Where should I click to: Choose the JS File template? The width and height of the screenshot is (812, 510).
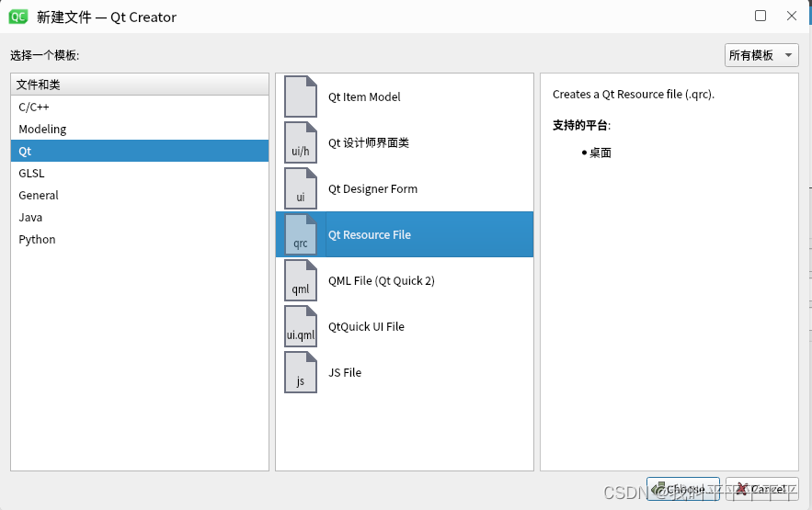point(405,372)
